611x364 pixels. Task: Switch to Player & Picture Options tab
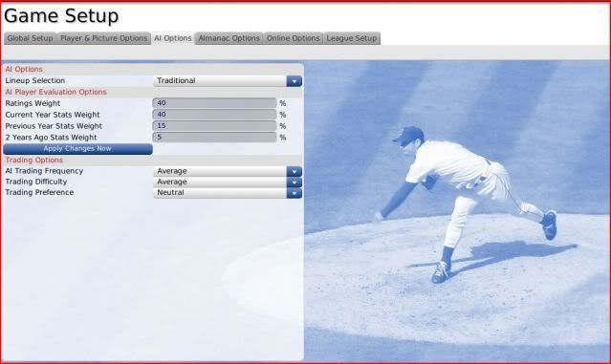pos(104,38)
